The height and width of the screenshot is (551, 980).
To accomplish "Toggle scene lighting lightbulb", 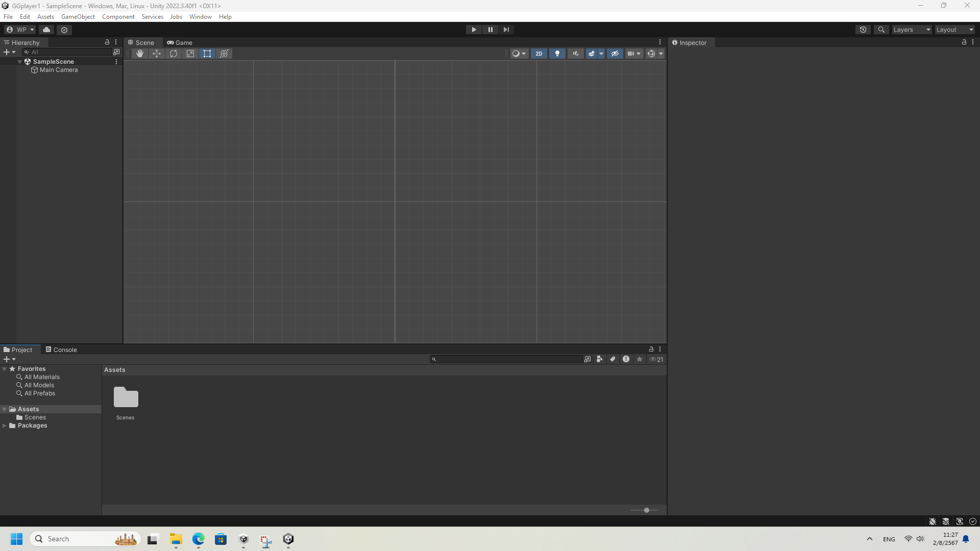I will click(557, 54).
